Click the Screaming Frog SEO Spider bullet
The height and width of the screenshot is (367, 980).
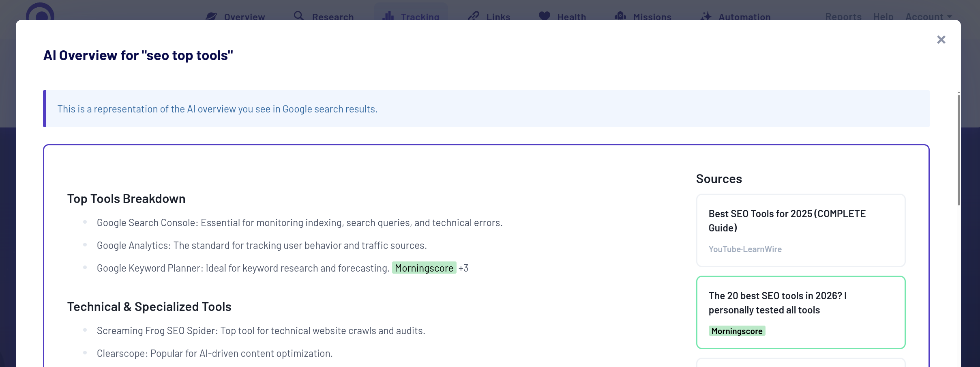[261, 330]
